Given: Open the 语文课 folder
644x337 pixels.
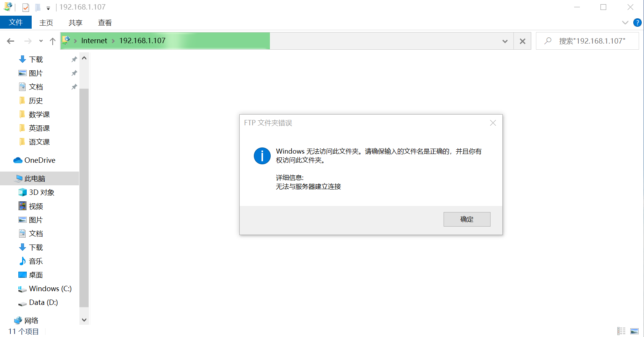Looking at the screenshot, I should click(x=39, y=142).
